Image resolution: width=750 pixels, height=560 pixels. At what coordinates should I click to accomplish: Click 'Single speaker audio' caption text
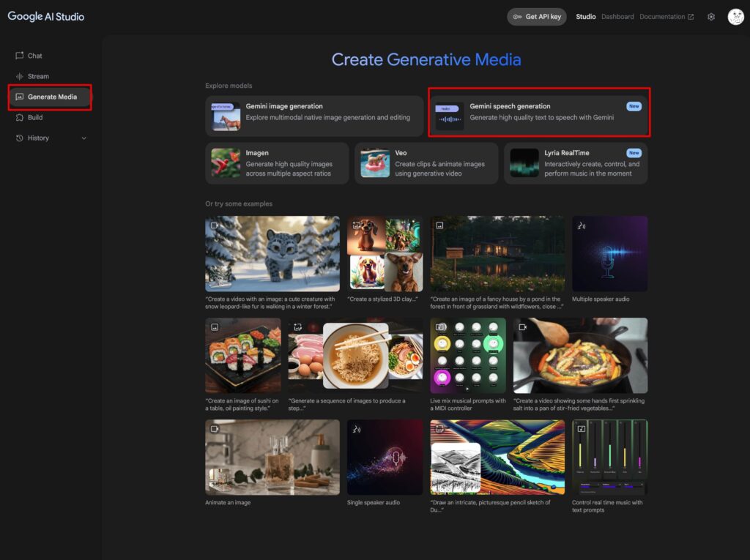tap(374, 503)
